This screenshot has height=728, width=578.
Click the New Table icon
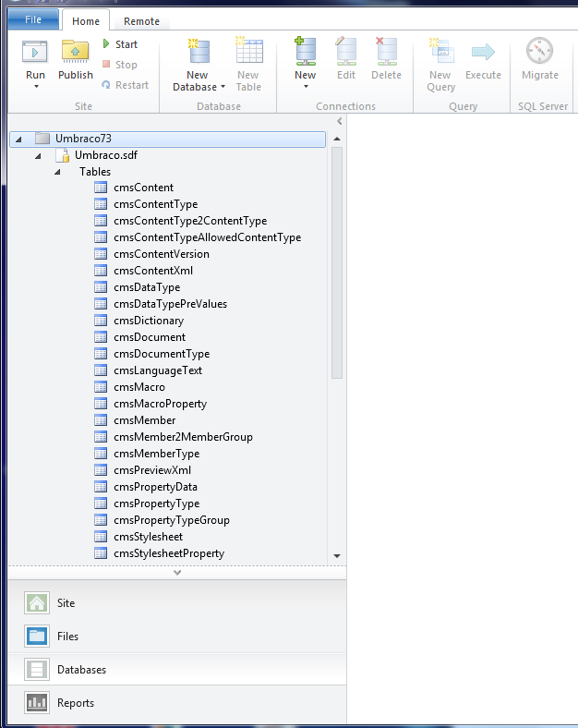pos(249,50)
